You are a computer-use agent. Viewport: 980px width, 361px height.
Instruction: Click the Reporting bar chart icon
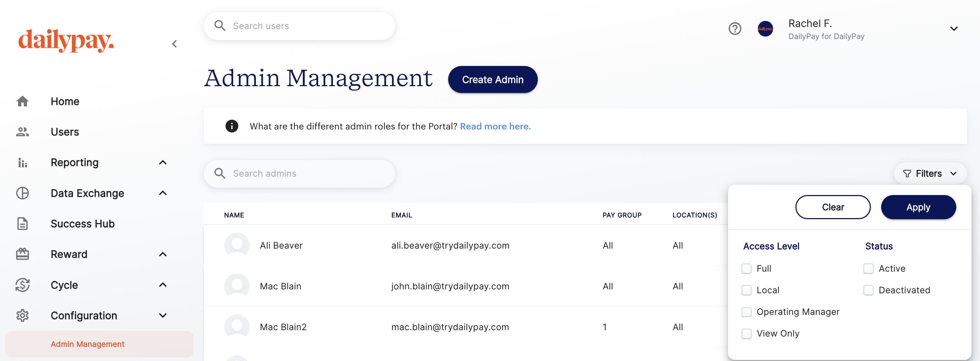(x=22, y=163)
